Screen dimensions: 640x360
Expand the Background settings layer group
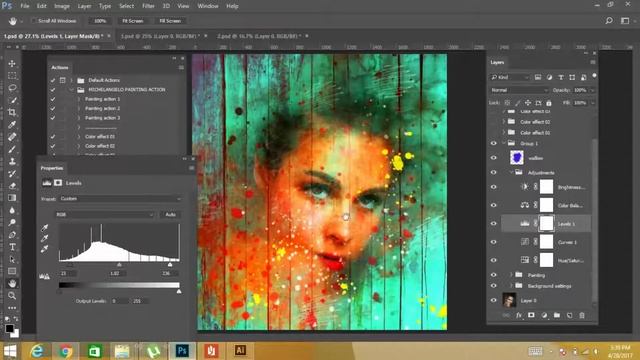[x=511, y=286]
